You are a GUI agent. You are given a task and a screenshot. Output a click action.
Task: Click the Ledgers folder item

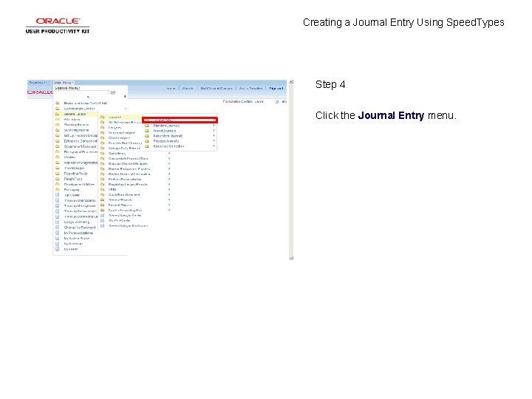[115, 128]
